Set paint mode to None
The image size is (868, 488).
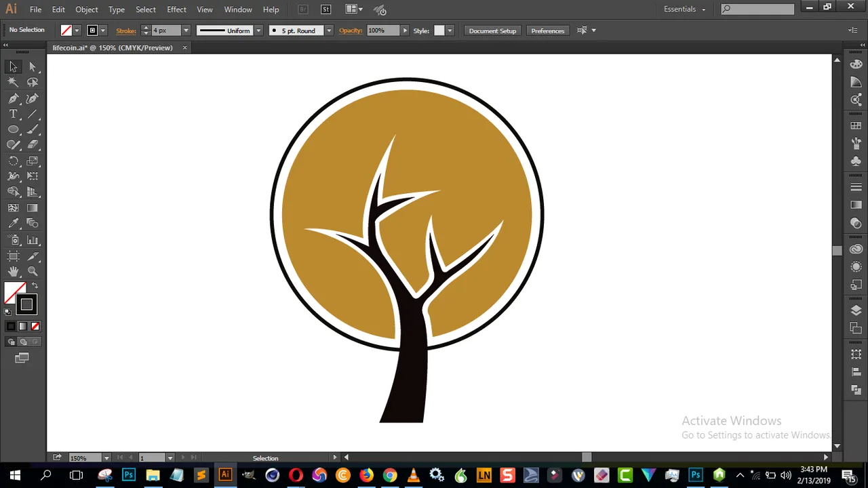[x=35, y=327]
